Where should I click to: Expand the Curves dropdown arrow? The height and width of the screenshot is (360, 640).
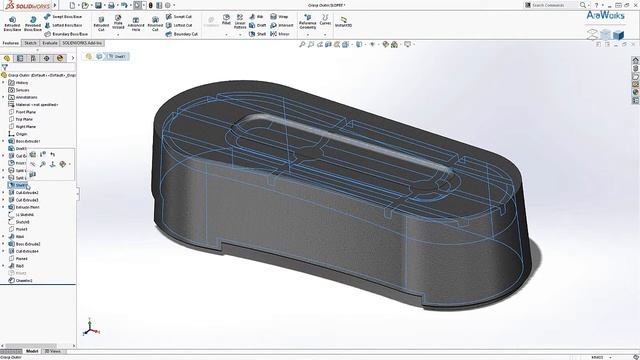tap(325, 35)
